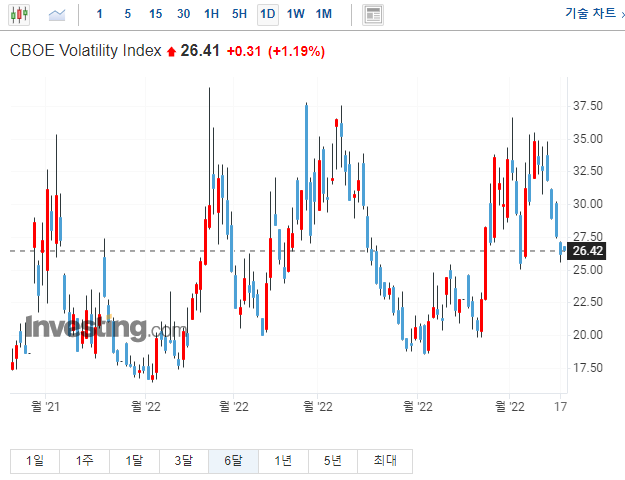Show the 6달 time range
Viewport: 625px width, 480px height.
233,461
